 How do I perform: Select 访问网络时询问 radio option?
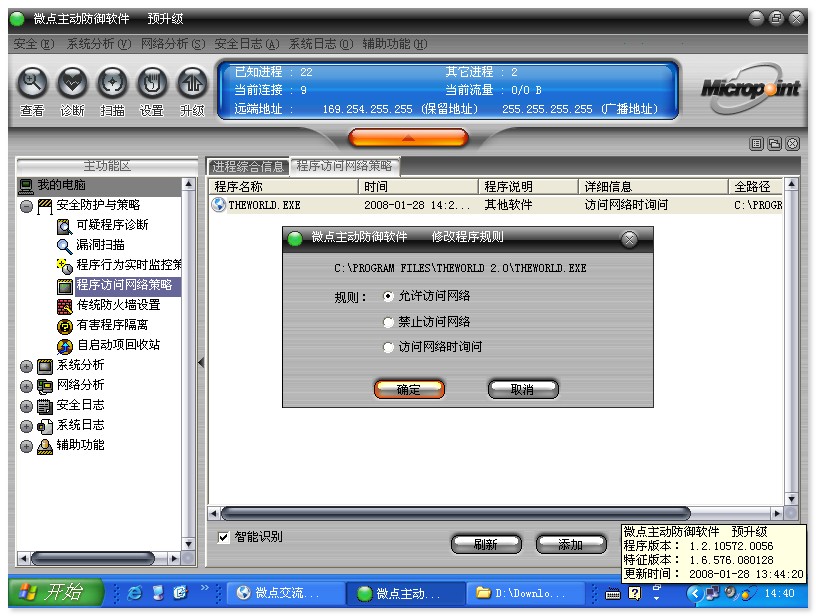388,347
